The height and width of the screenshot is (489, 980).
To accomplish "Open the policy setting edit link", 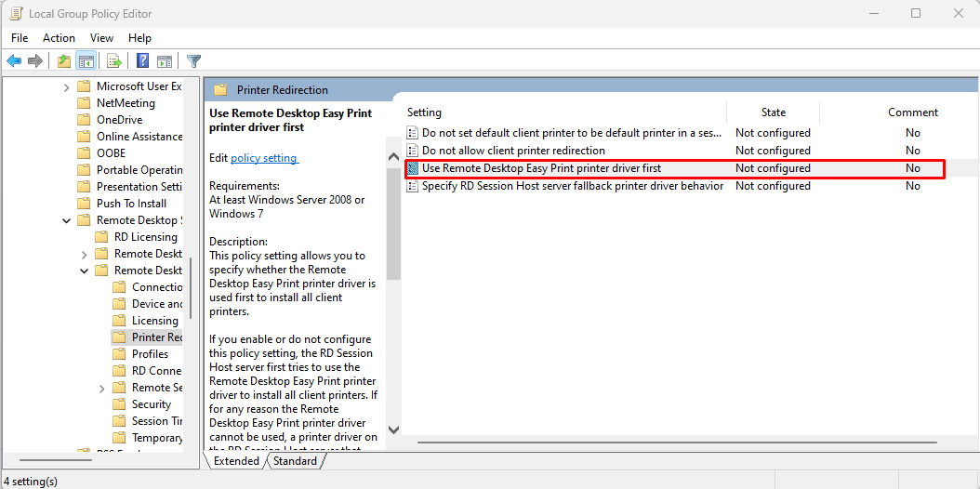I will click(x=264, y=158).
